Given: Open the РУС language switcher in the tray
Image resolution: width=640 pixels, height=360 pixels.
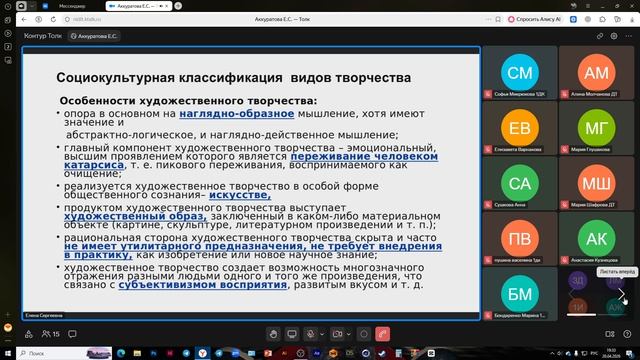Looking at the screenshot, I should [x=595, y=353].
